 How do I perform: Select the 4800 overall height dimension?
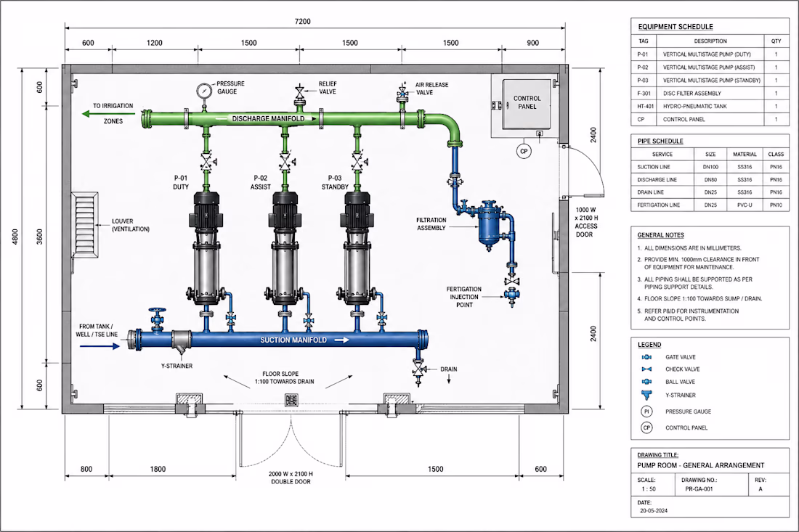pos(15,237)
